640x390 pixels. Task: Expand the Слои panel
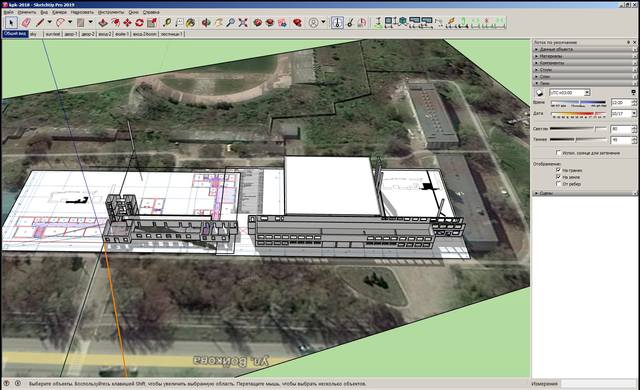click(x=585, y=76)
